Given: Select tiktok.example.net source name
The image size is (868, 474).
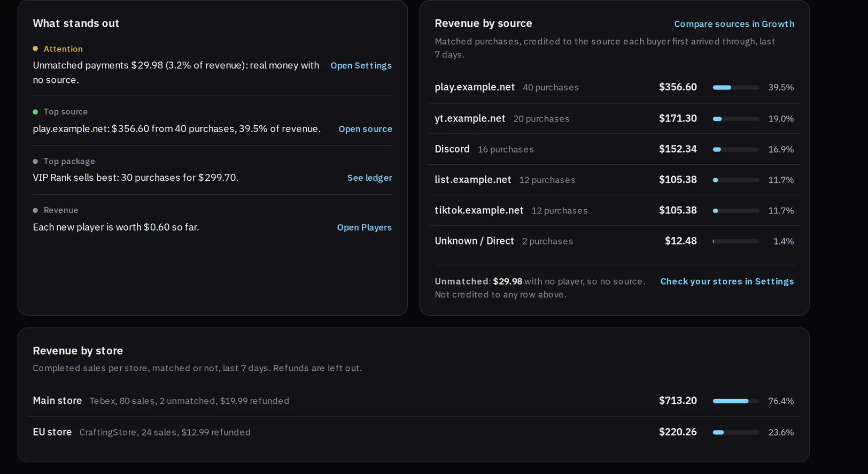Looking at the screenshot, I should pyautogui.click(x=479, y=210).
